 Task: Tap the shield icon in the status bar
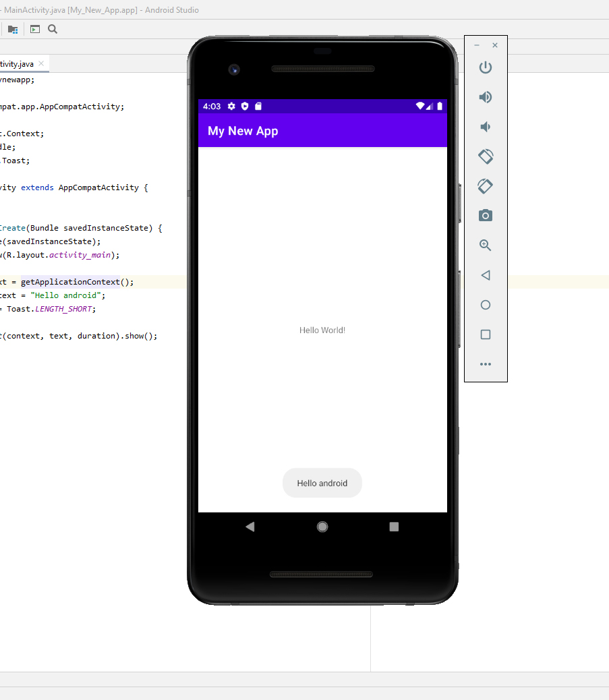244,106
